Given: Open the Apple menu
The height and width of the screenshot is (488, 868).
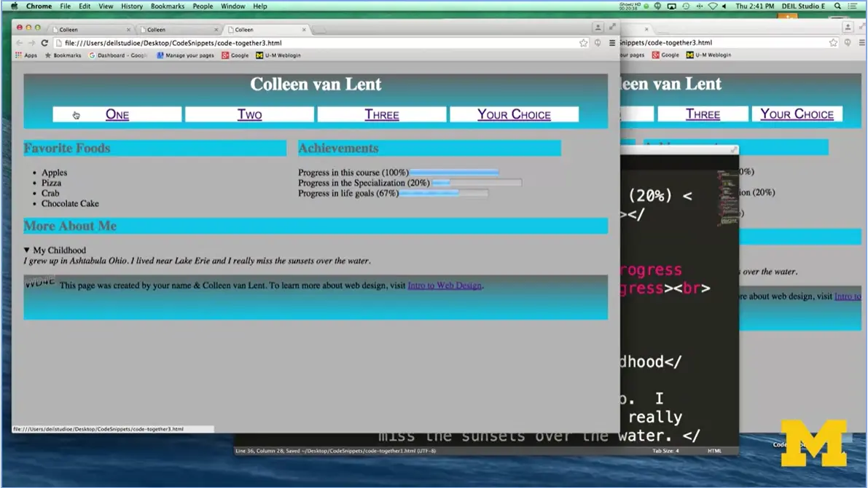Looking at the screenshot, I should (14, 6).
